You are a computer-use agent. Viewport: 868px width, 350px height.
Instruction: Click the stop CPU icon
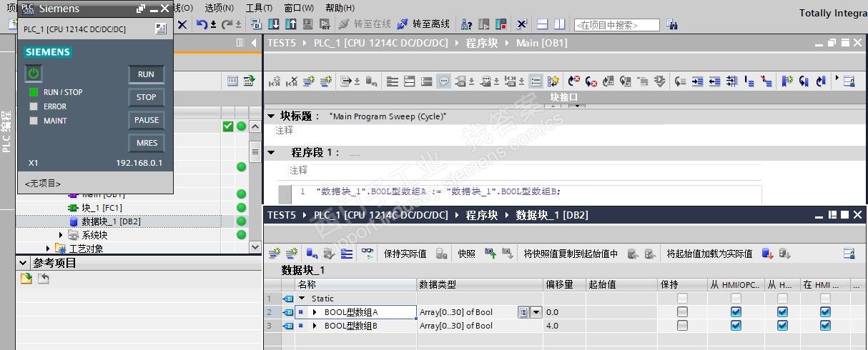point(500,24)
